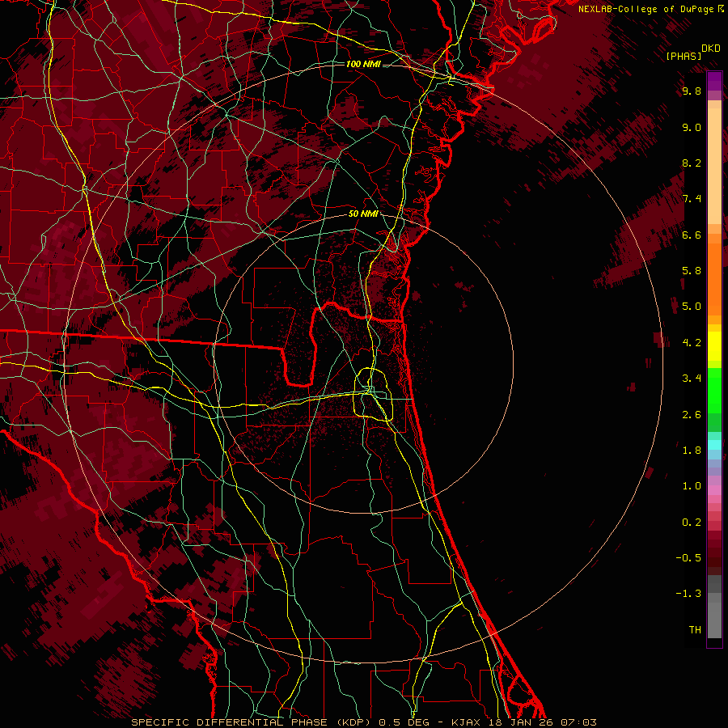This screenshot has width=728, height=728.
Task: Click the orange color bar segment near 5.8
Action: pyautogui.click(x=714, y=280)
